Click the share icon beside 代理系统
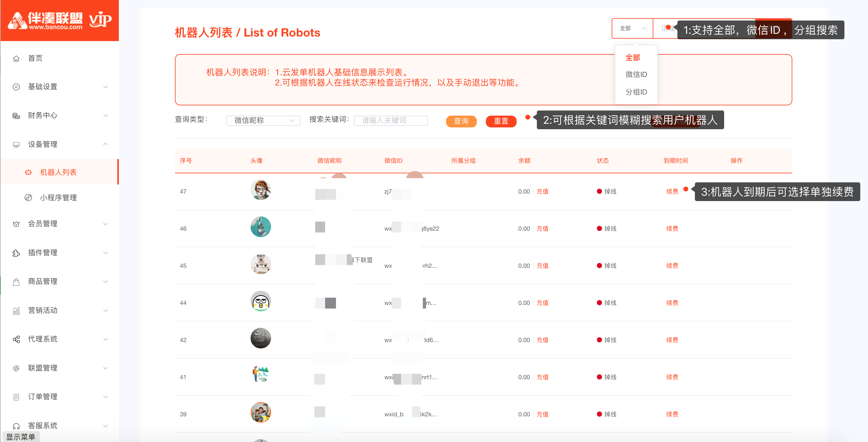This screenshot has height=442, width=868. pyautogui.click(x=16, y=339)
